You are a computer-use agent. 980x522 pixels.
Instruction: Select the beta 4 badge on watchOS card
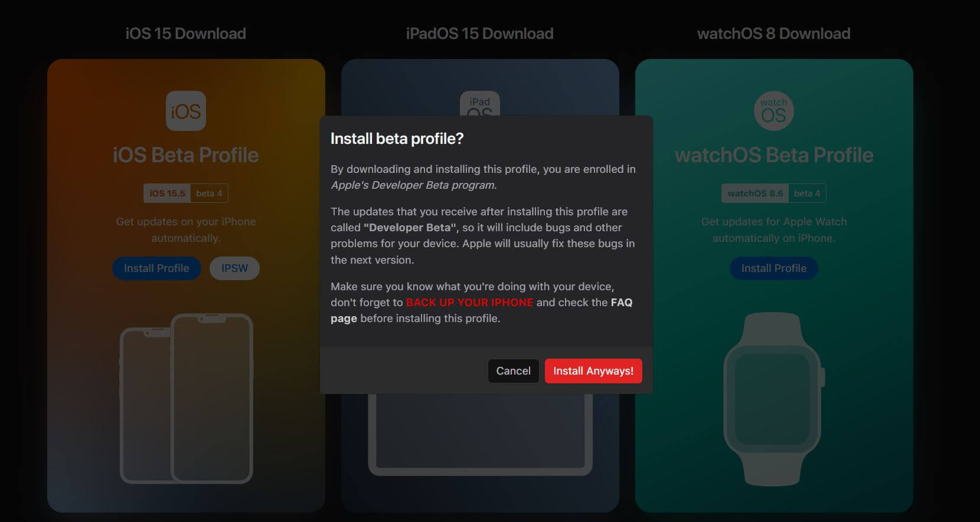coord(807,193)
